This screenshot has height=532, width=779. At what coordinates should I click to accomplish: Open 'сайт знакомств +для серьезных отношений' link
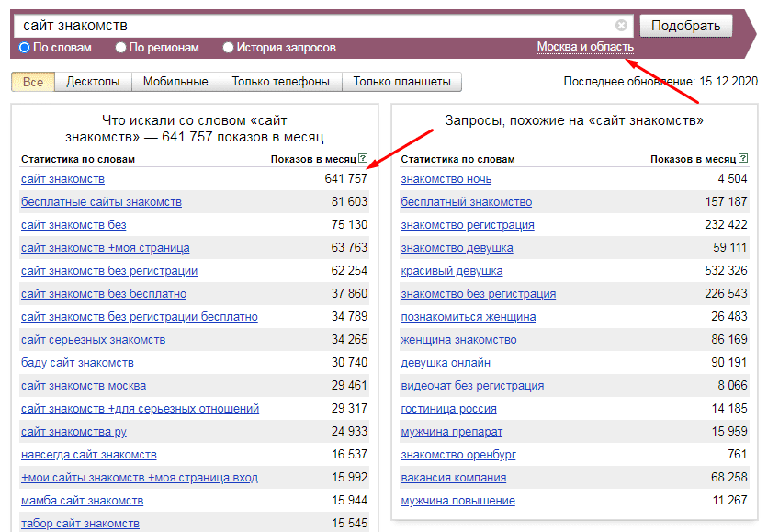coord(141,409)
